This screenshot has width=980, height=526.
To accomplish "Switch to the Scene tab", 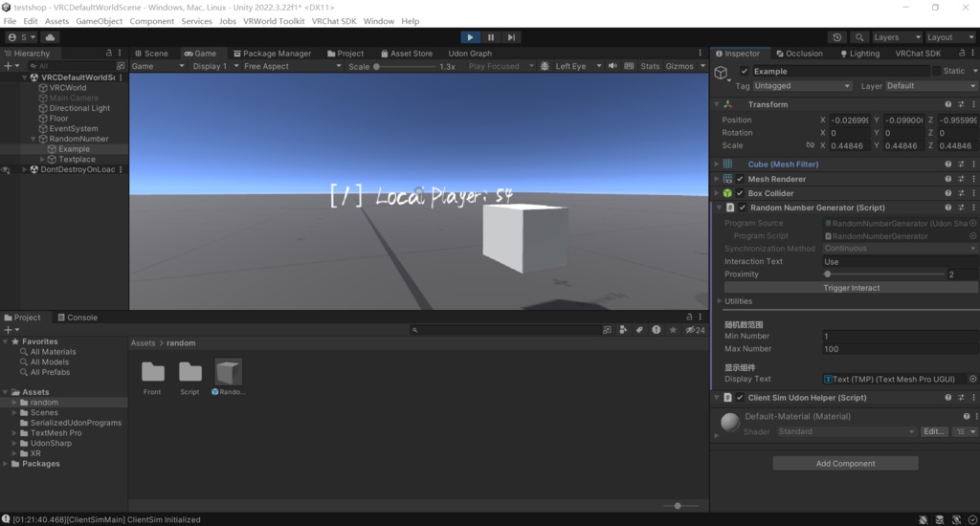I will coord(151,54).
